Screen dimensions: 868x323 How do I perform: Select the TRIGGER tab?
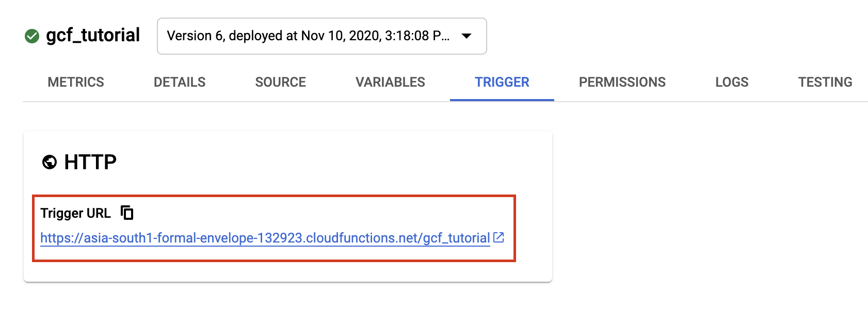coord(502,82)
